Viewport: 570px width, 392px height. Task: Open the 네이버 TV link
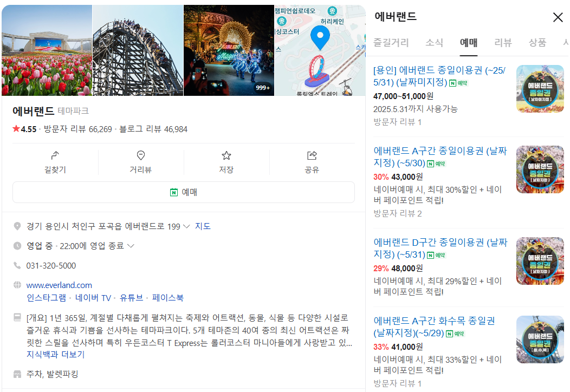[x=93, y=298]
